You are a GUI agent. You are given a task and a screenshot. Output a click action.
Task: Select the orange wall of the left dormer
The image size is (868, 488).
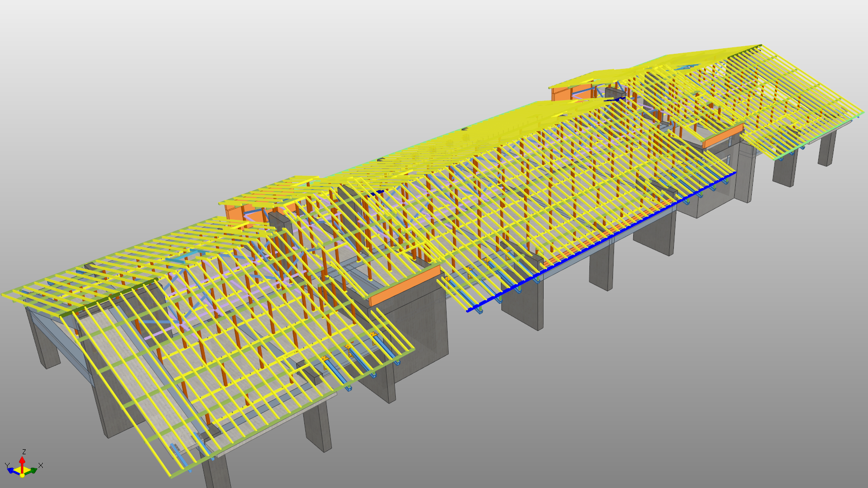click(x=235, y=213)
